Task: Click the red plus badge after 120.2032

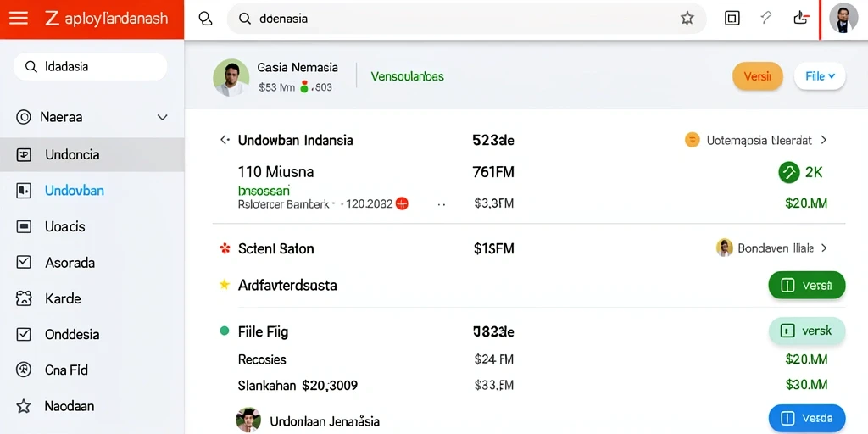Action: (x=402, y=203)
